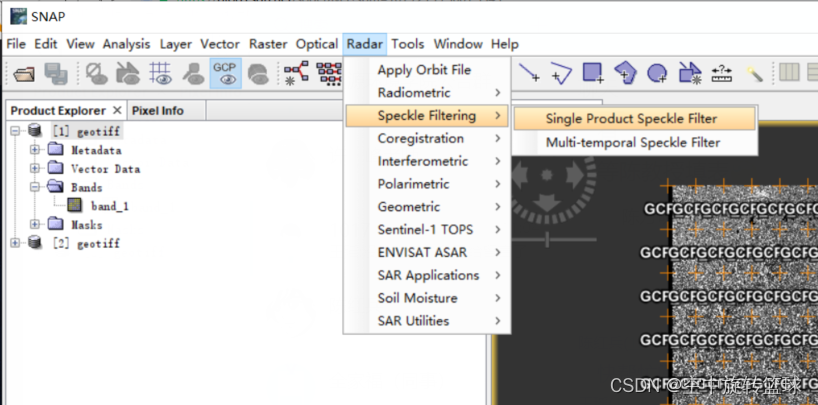The width and height of the screenshot is (818, 405).
Task: Open the File menu
Action: coord(16,44)
